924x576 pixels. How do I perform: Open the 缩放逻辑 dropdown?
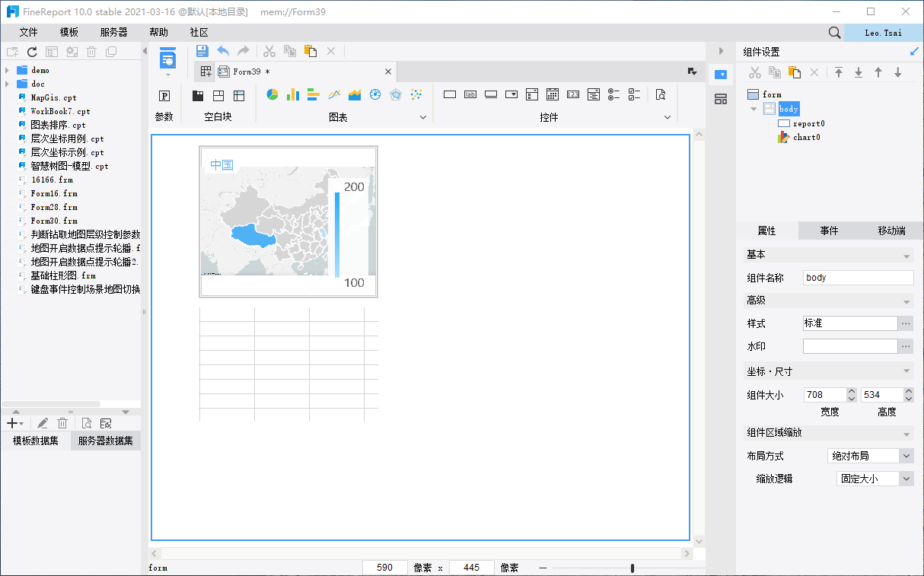(906, 479)
